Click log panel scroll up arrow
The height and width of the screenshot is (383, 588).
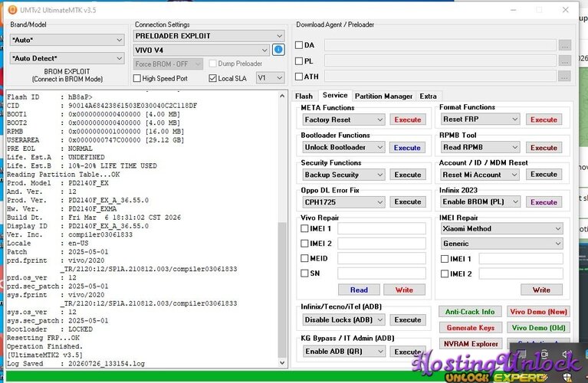point(282,96)
